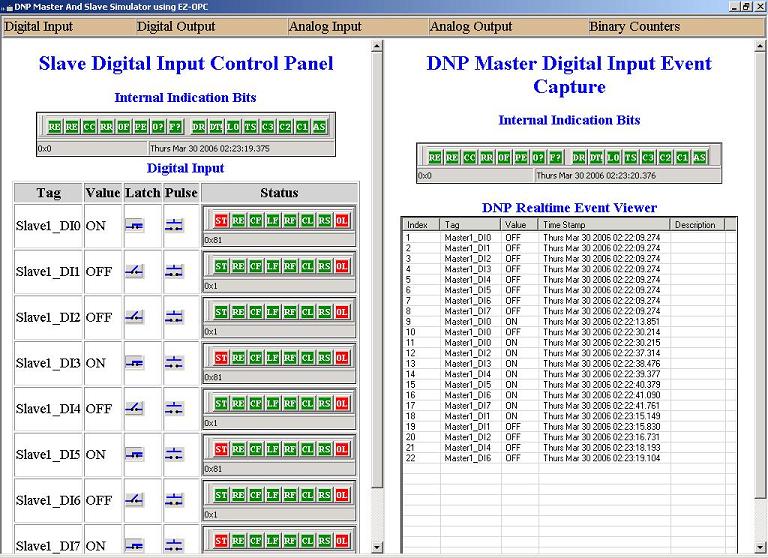Screen dimensions: 768x558
Task: Pulse the Slave1_DI4 input
Action: tap(174, 408)
